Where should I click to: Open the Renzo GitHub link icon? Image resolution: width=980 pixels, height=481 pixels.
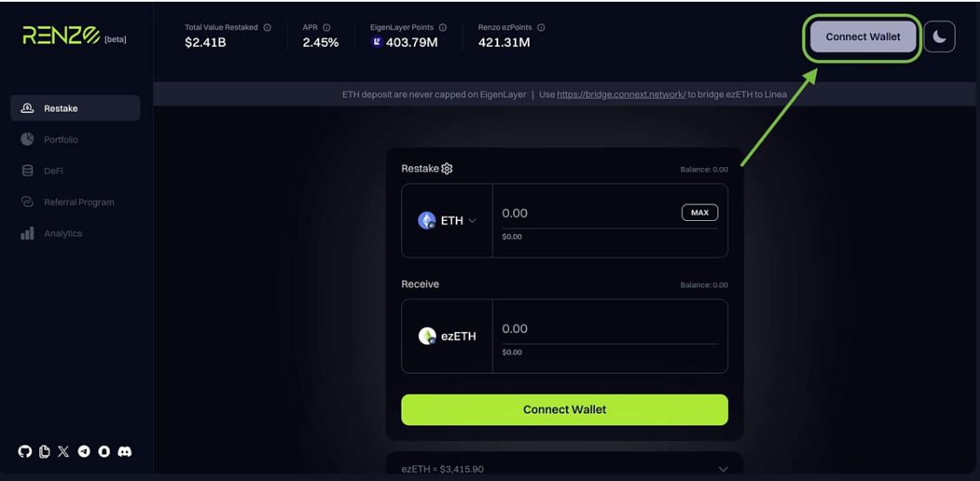25,451
